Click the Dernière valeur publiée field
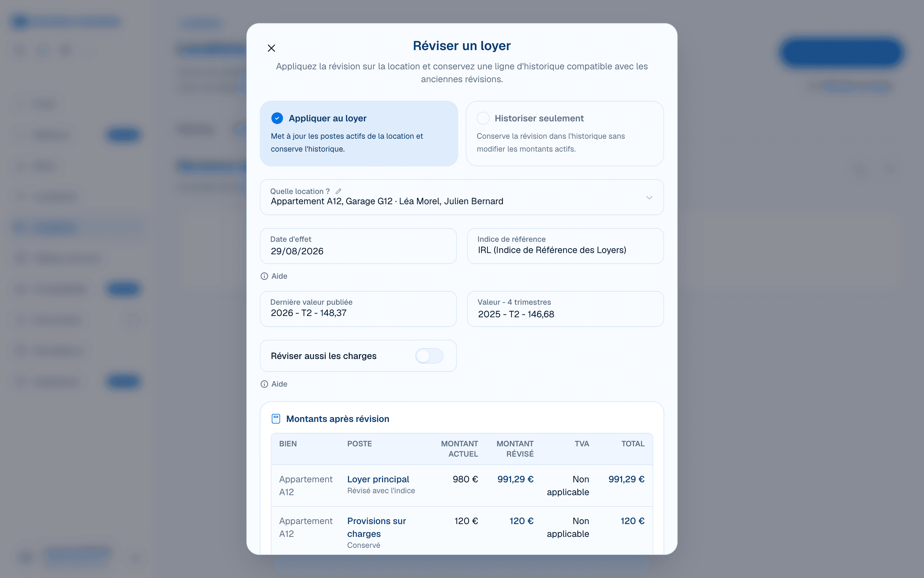This screenshot has width=924, height=578. (x=358, y=309)
